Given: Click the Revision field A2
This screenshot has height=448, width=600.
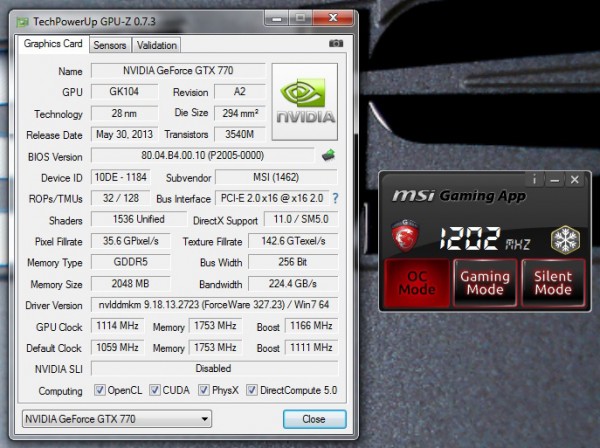Looking at the screenshot, I should [x=240, y=91].
